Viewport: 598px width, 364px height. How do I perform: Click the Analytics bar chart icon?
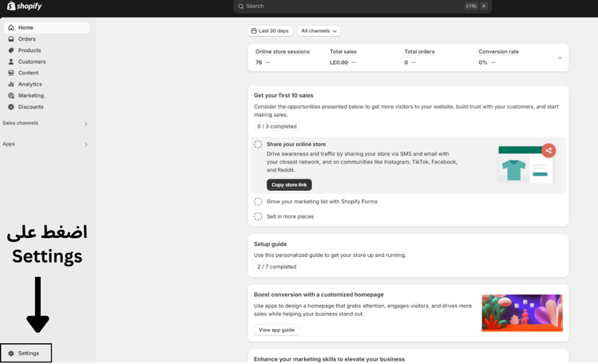[x=11, y=85]
